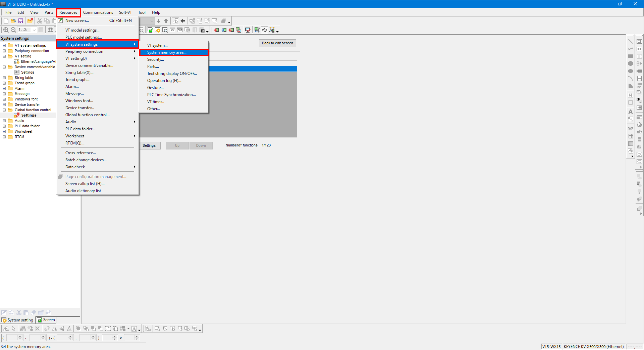Click the pointer select tool icon
This screenshot has width=644, height=350.
click(x=13, y=329)
